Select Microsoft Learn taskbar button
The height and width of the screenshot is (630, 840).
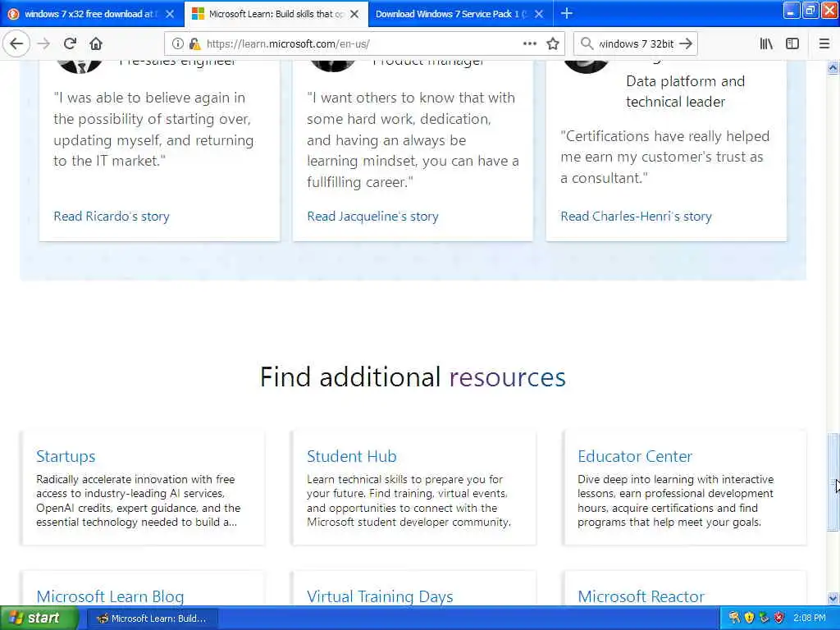click(x=152, y=619)
